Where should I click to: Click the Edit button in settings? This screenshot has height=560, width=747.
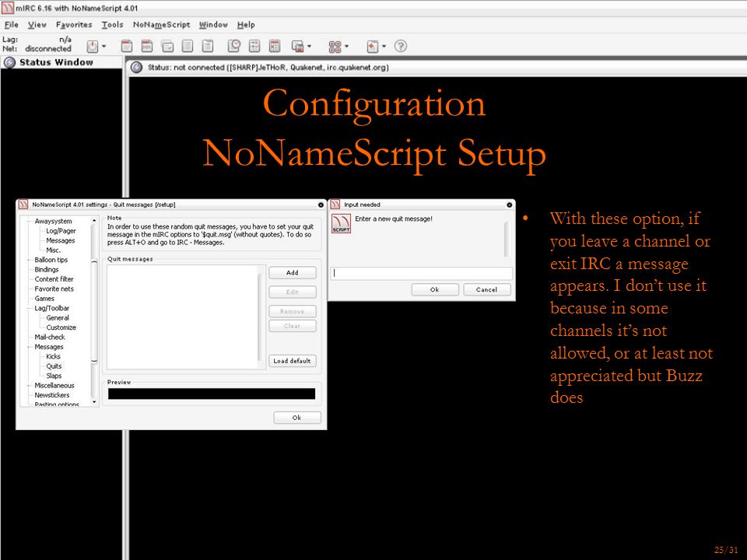(293, 292)
